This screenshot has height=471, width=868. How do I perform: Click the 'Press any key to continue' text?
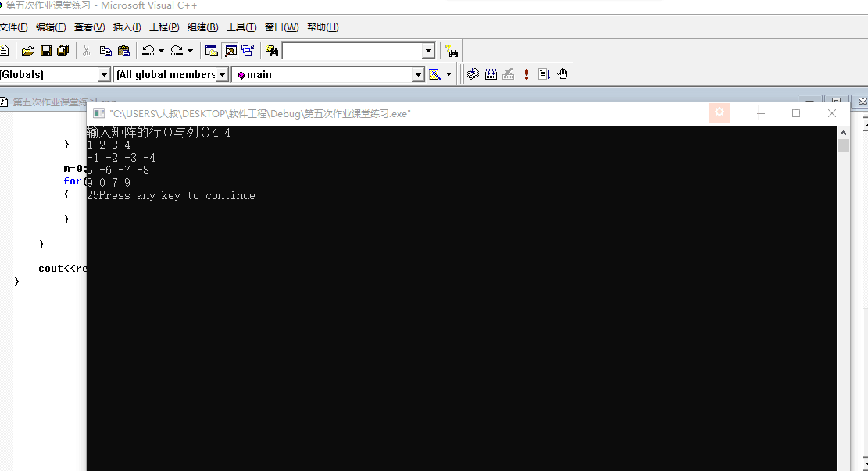pyautogui.click(x=177, y=195)
